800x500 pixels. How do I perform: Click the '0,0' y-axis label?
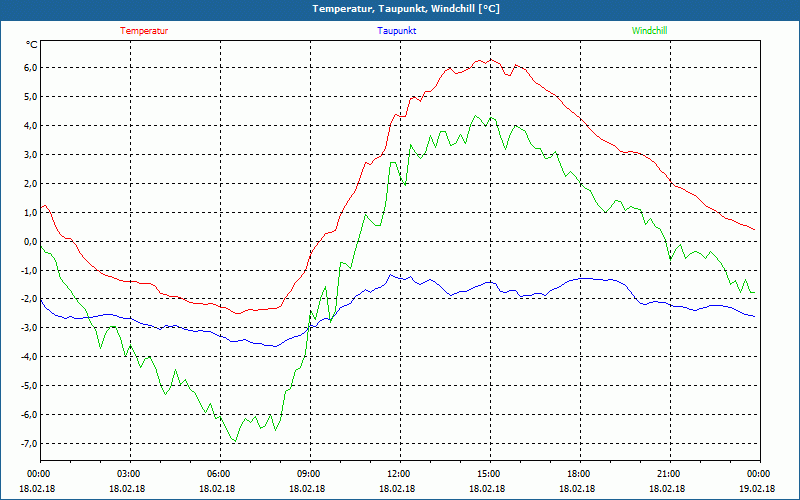click(x=30, y=241)
